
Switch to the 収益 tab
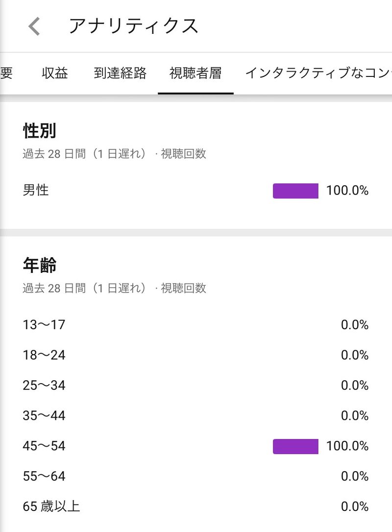(x=55, y=73)
